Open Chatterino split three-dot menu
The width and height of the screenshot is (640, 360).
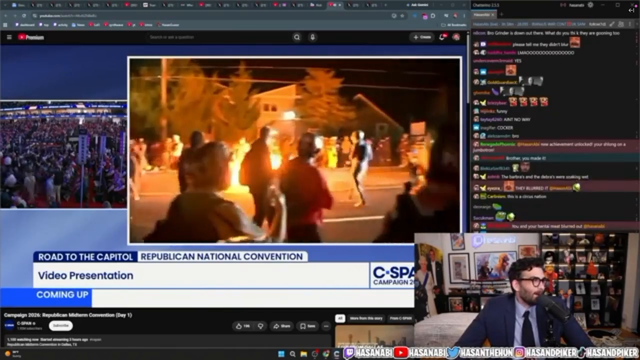(630, 24)
